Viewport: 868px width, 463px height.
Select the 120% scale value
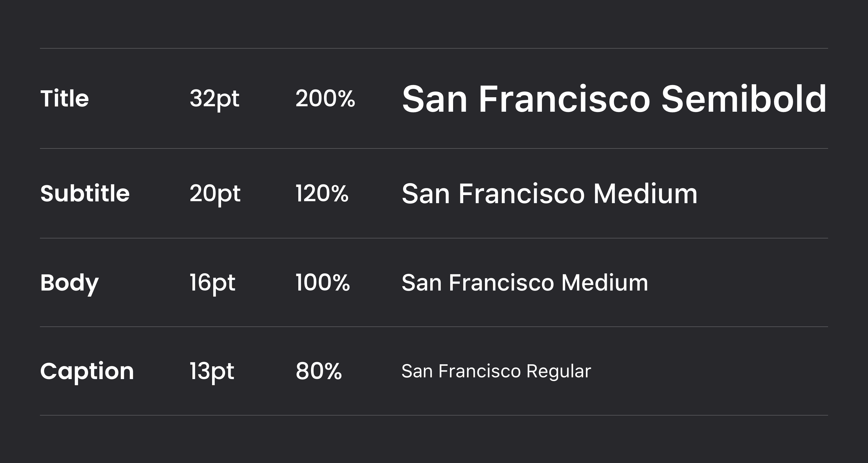click(x=322, y=193)
